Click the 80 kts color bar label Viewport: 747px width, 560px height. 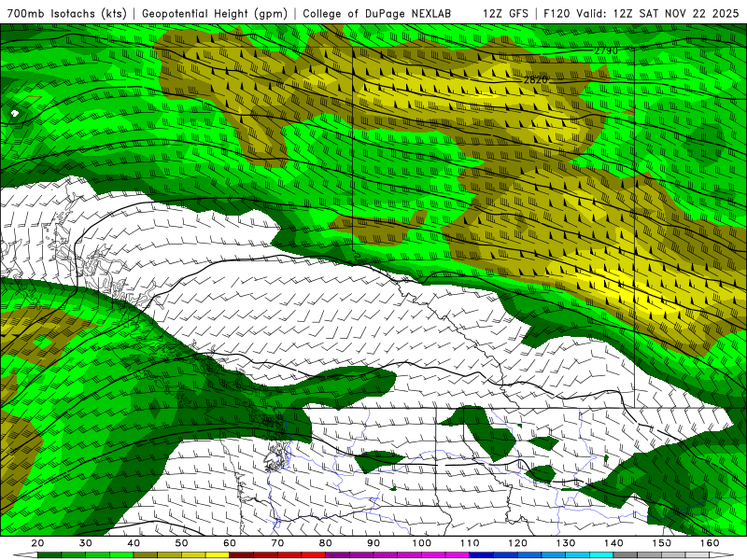click(325, 543)
